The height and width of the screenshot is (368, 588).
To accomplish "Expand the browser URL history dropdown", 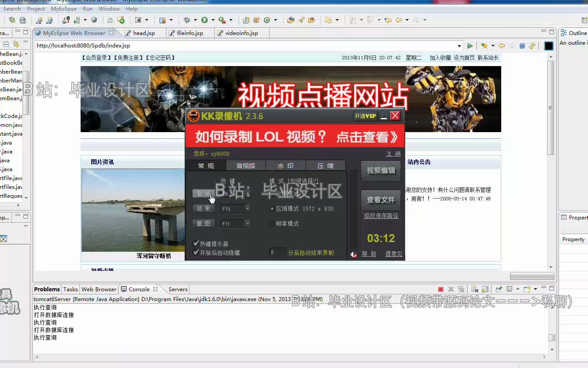I will [459, 46].
